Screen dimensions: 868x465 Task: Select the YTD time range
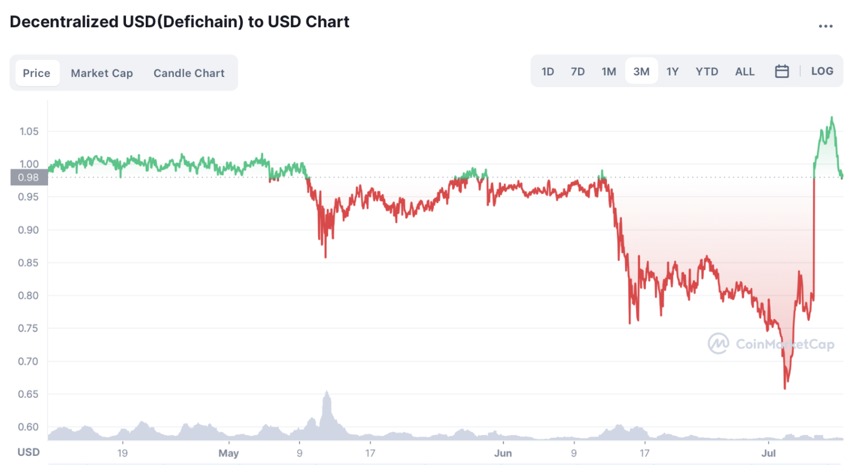(x=706, y=71)
